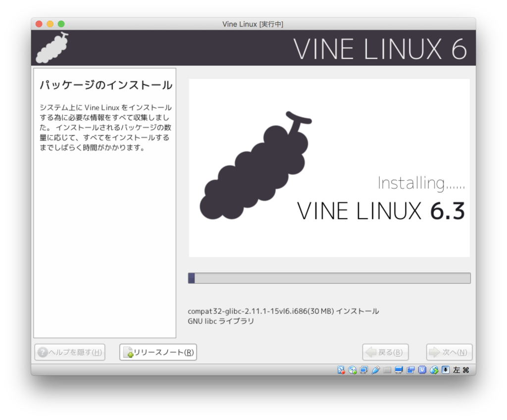Click the large grape installing splash image
507x420 pixels.
pyautogui.click(x=329, y=168)
